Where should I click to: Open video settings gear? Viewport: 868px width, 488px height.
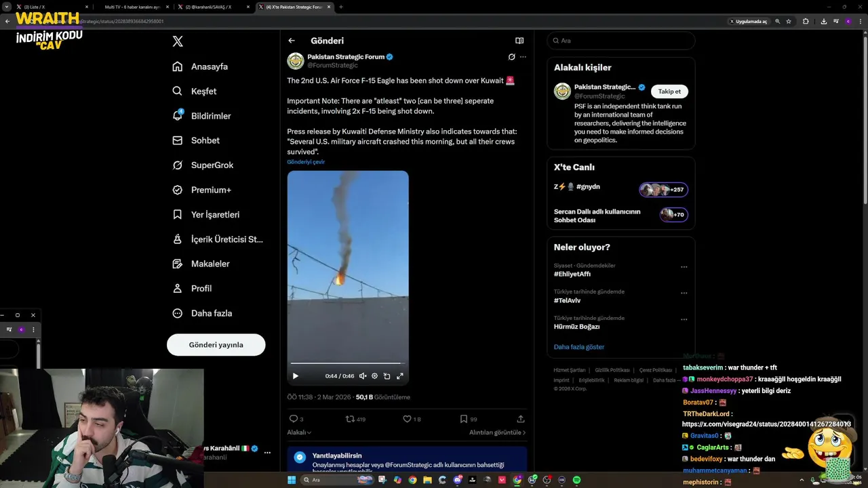pyautogui.click(x=374, y=375)
